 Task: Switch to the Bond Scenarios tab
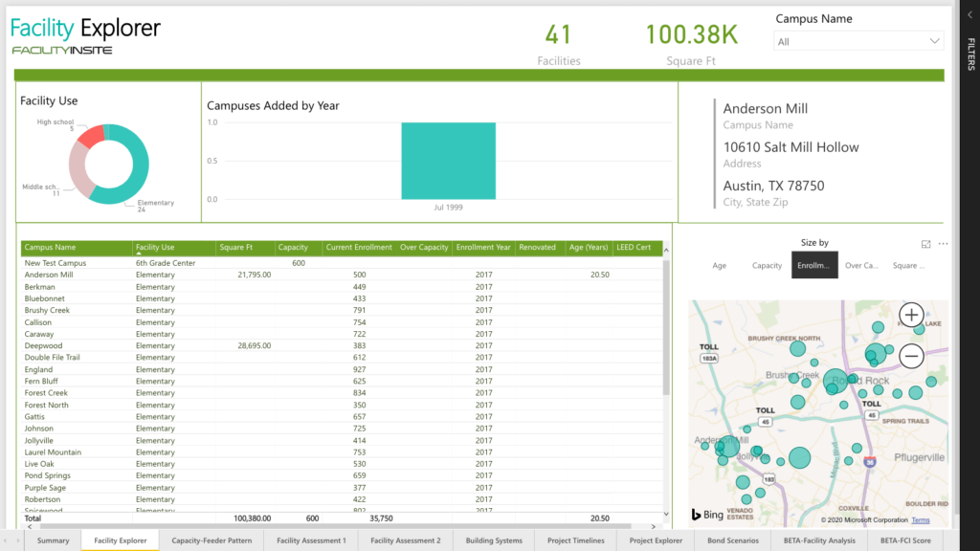click(735, 540)
